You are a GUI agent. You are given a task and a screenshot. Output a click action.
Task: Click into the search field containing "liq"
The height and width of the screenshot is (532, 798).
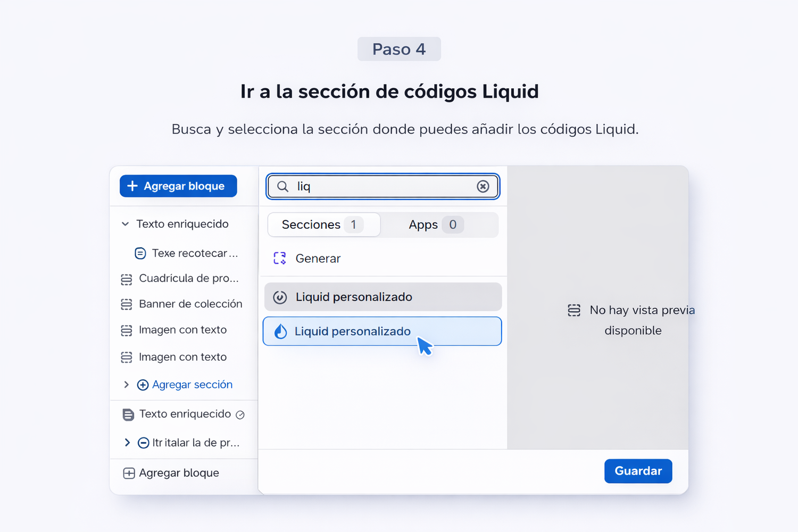click(x=383, y=186)
